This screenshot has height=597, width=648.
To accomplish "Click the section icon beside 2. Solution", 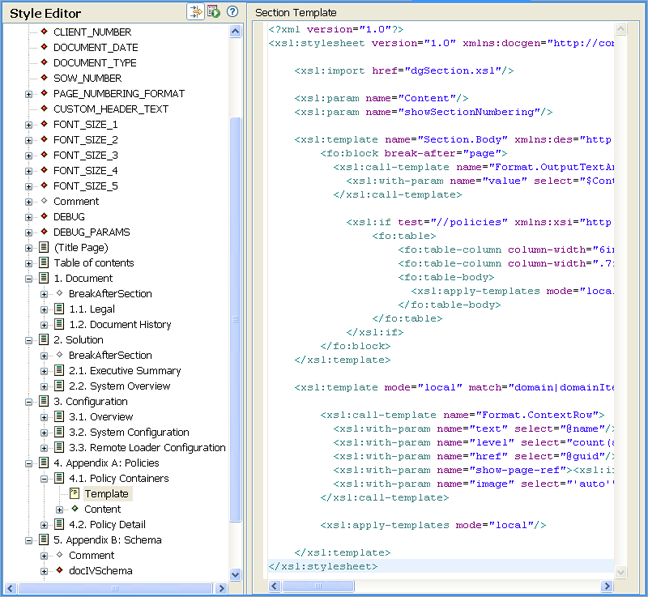I will (x=44, y=339).
